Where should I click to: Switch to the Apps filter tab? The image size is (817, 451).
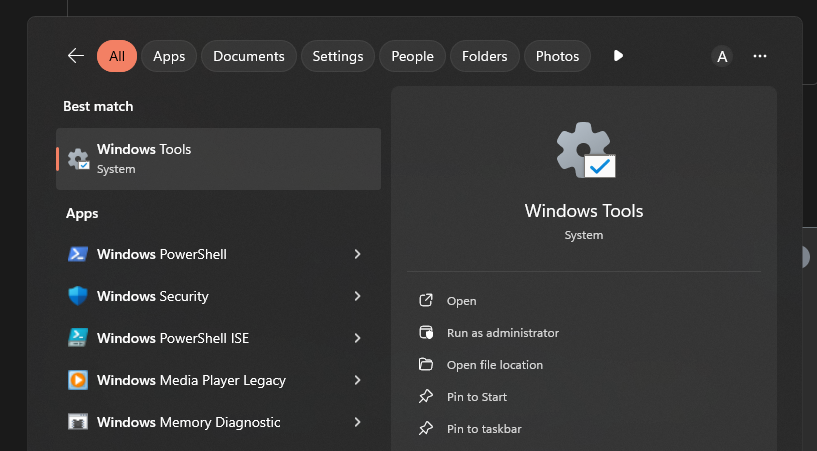[x=169, y=56]
